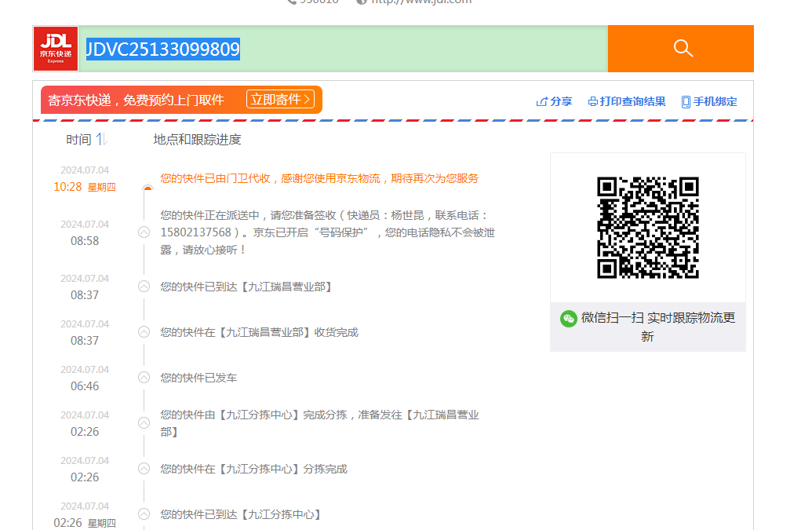Click the timeline marker at 08:58

144,232
